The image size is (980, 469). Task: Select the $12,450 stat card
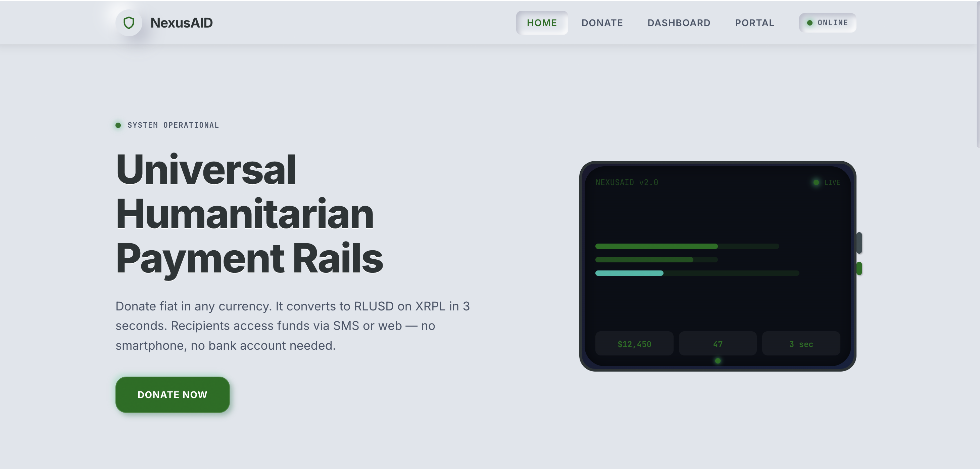pyautogui.click(x=634, y=344)
